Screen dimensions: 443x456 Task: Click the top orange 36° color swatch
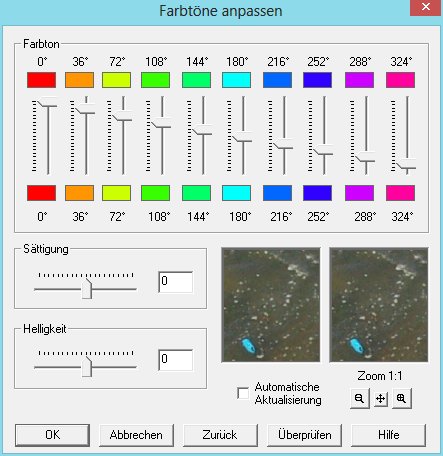(x=79, y=80)
